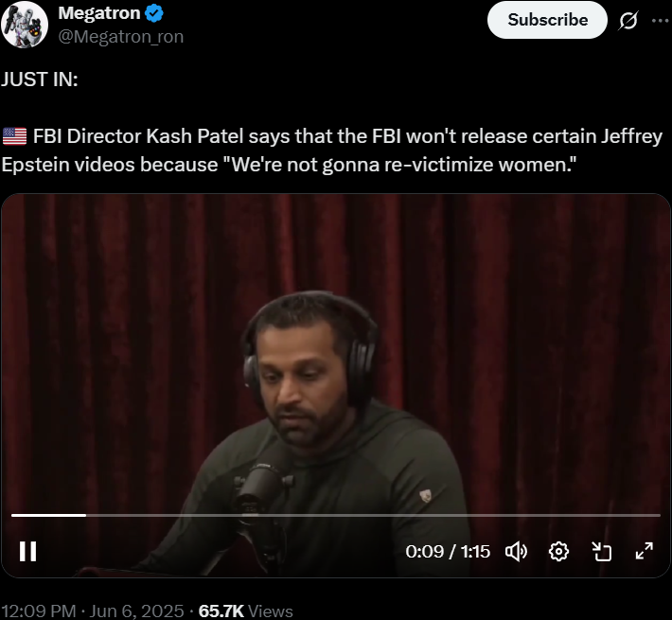
Task: Click the Jun 6, 2025 post date
Action: (136, 611)
